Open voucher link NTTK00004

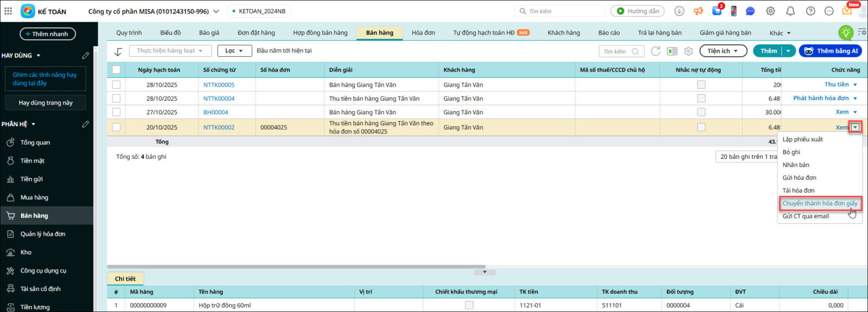tap(219, 99)
